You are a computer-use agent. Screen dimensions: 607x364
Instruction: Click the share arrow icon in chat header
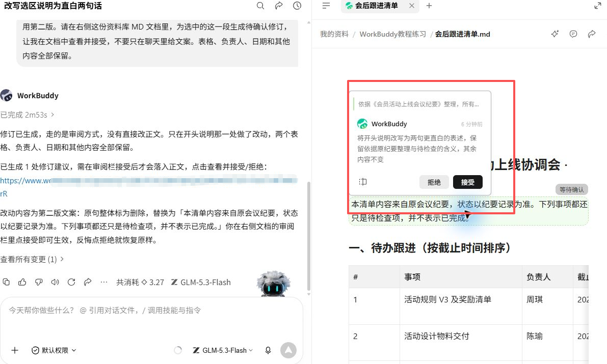[279, 6]
